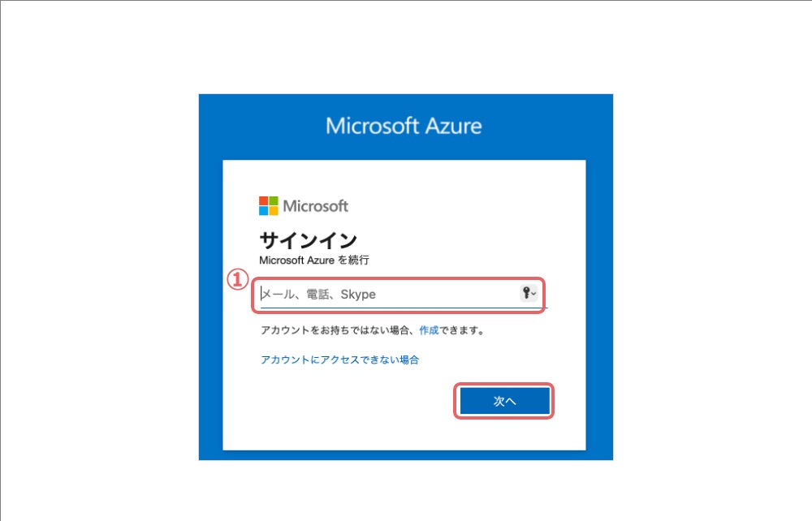Viewport: 812px width, 521px height.
Task: Click the Microsoft wordmark beside the logo
Action: [315, 206]
